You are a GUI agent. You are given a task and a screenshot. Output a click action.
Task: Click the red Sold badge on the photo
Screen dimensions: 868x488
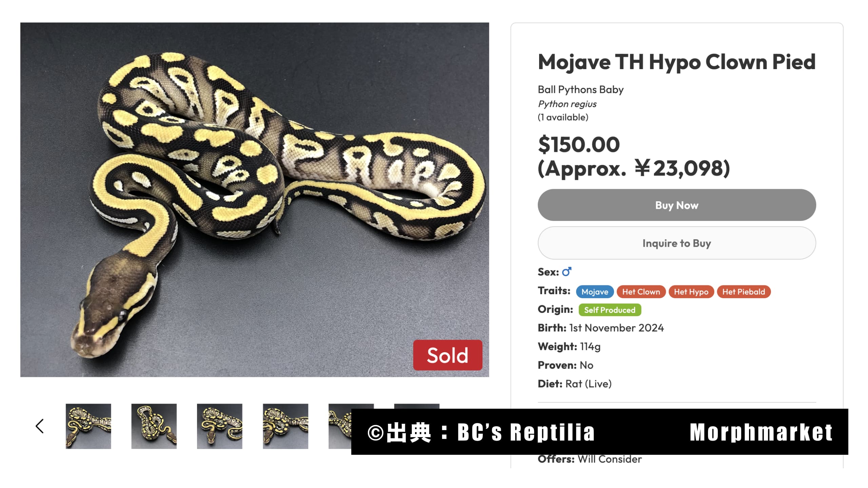(448, 355)
